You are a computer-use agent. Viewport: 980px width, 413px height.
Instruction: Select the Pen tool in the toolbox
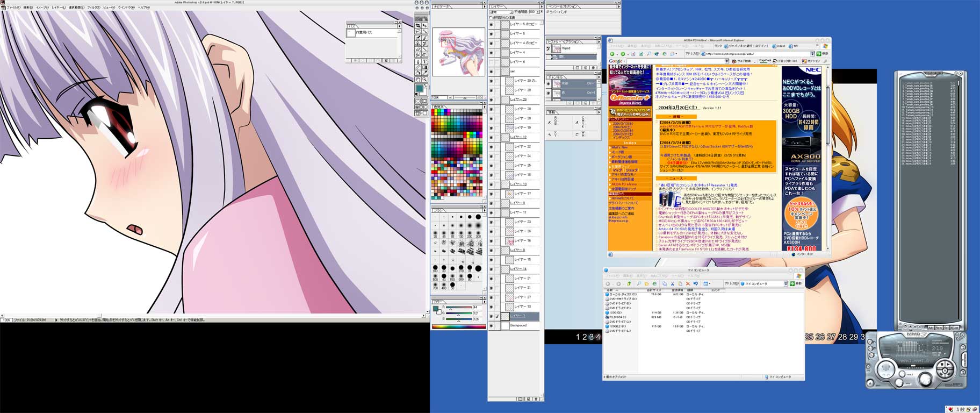pos(418,61)
